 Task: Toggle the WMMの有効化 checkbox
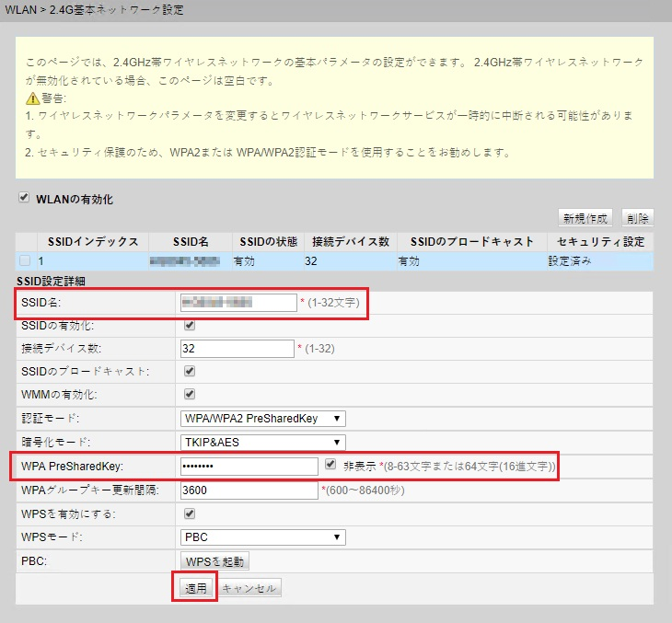click(x=190, y=394)
